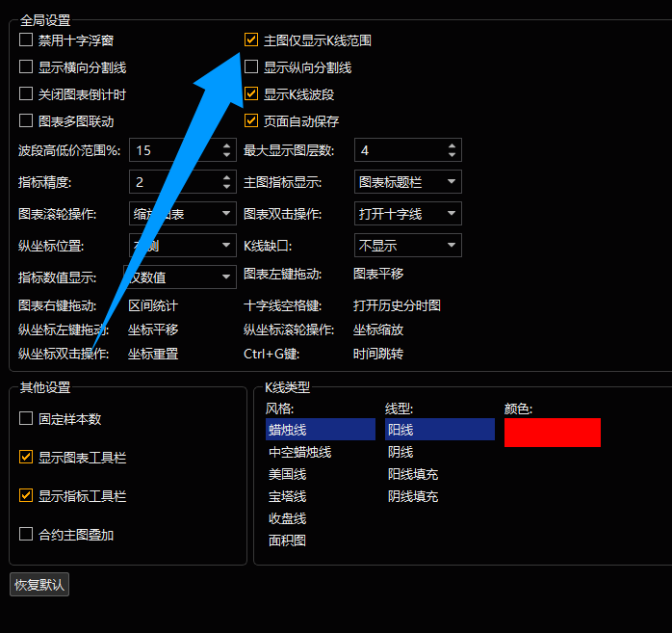Increase 指标精度 using up arrow
The image size is (672, 633).
[227, 177]
